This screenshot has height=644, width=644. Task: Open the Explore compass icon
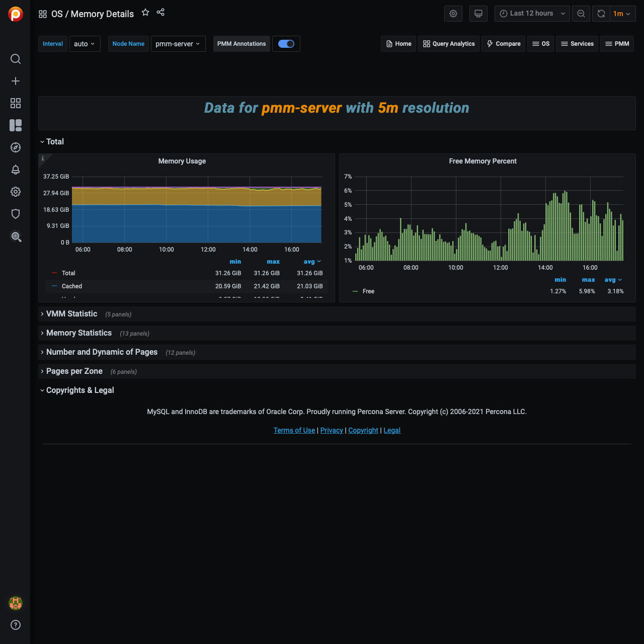16,147
